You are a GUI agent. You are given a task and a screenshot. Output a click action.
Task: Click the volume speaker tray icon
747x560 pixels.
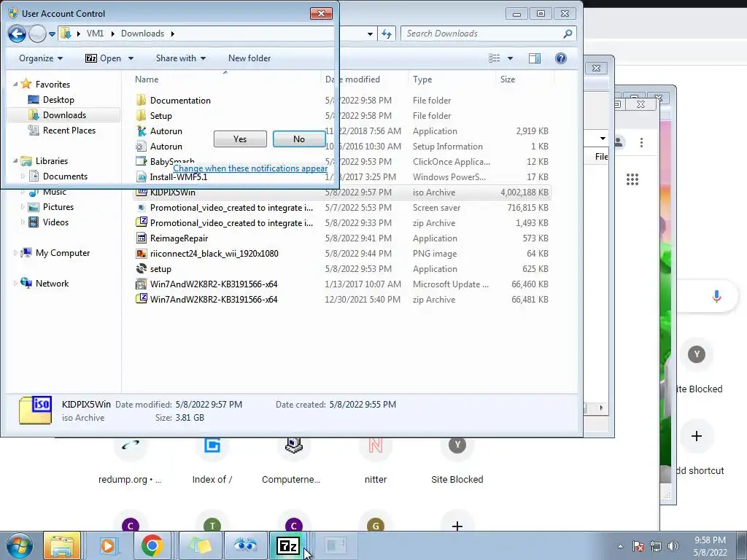(673, 546)
